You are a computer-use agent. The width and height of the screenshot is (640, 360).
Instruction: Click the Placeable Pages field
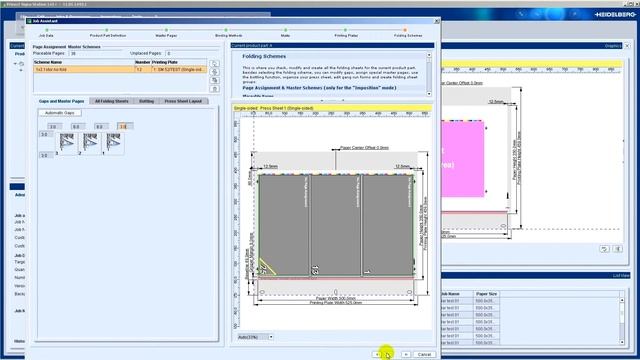tap(95, 53)
